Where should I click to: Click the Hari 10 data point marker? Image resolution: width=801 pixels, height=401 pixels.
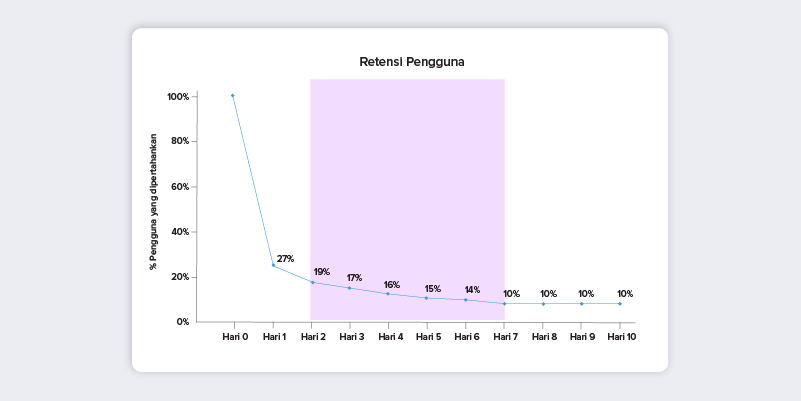[620, 303]
